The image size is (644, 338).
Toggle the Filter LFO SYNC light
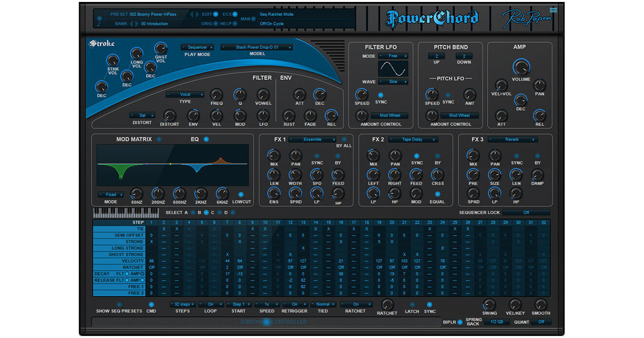(381, 95)
